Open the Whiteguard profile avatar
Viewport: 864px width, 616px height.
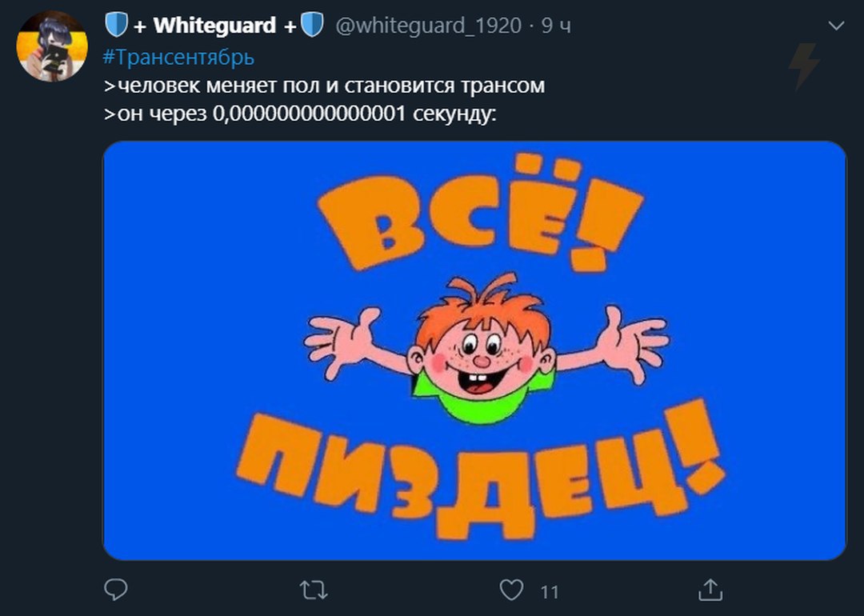(52, 46)
